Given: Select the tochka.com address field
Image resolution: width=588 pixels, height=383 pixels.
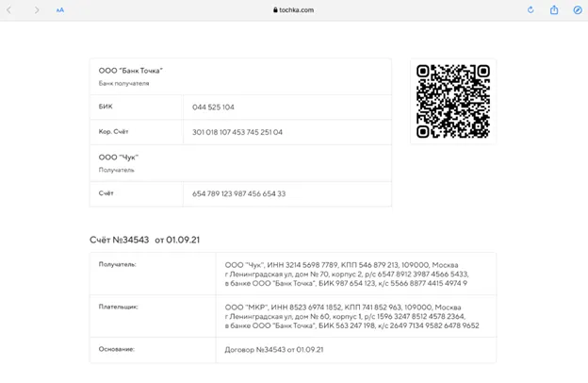Looking at the screenshot, I should [296, 10].
